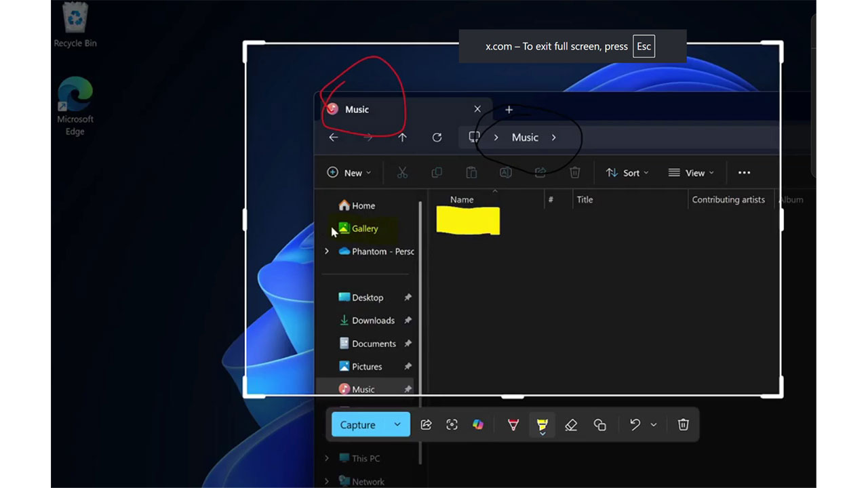Open the shapes tool in snipping toolbar
Screen dimensions: 868x488
coord(599,425)
